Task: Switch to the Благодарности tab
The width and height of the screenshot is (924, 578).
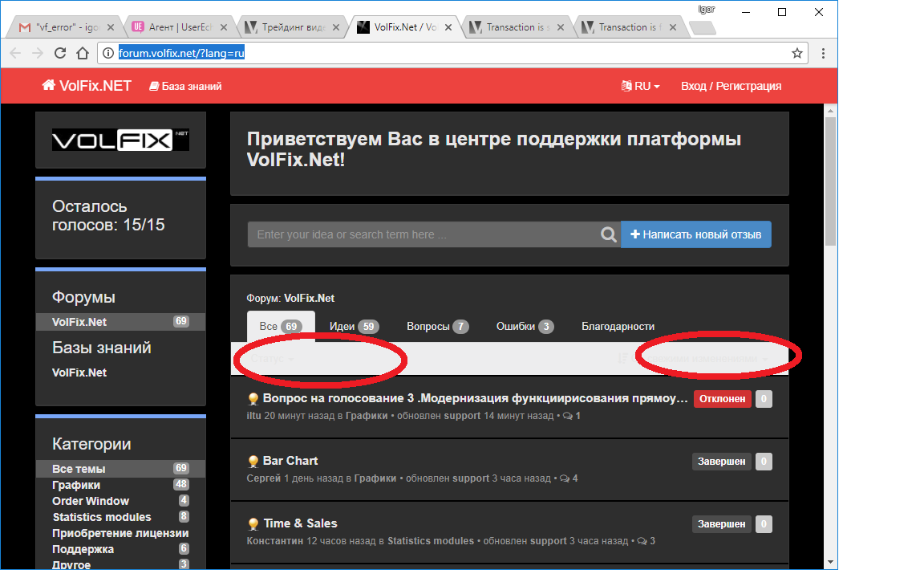Action: pos(618,326)
